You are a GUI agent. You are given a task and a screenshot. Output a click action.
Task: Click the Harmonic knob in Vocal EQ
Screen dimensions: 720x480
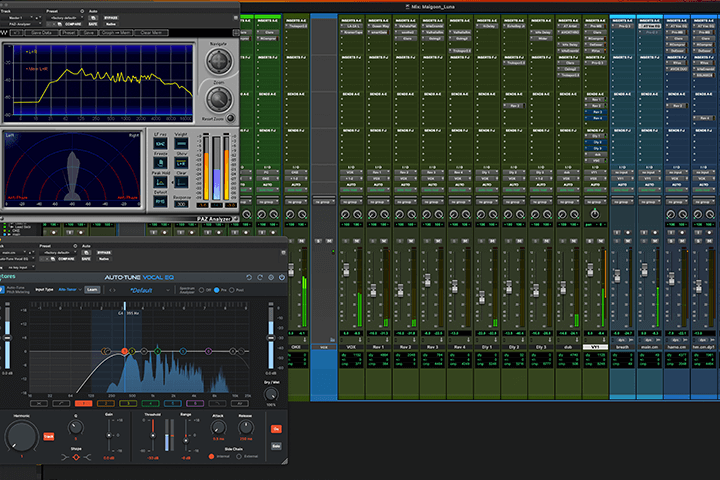click(x=21, y=436)
